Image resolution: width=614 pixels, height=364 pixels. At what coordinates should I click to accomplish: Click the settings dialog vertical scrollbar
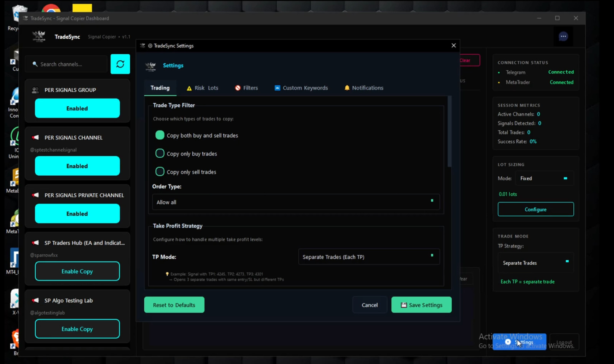(449, 132)
